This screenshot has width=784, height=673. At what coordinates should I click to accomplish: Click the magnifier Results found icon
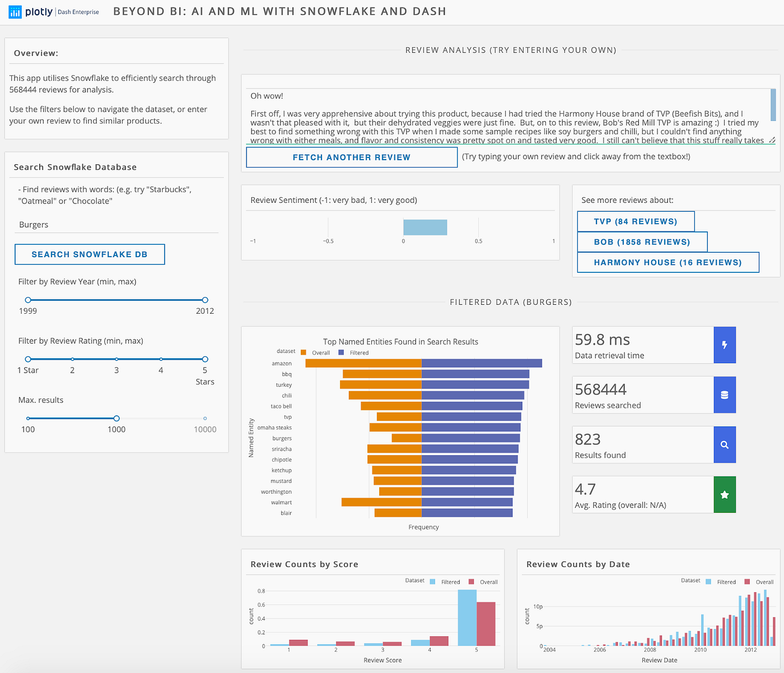[725, 445]
